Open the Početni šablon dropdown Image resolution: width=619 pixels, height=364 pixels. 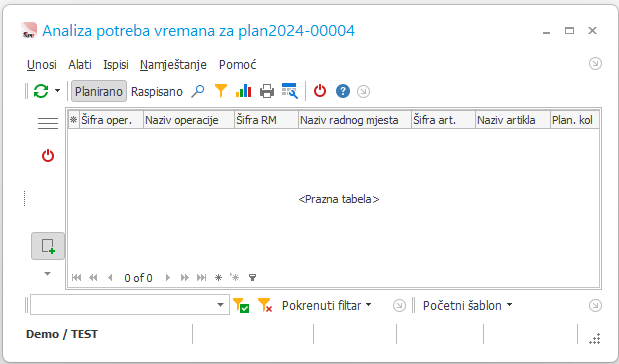click(467, 305)
